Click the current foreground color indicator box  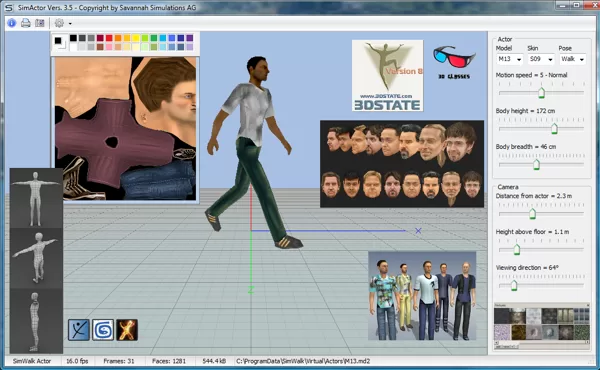(58, 41)
